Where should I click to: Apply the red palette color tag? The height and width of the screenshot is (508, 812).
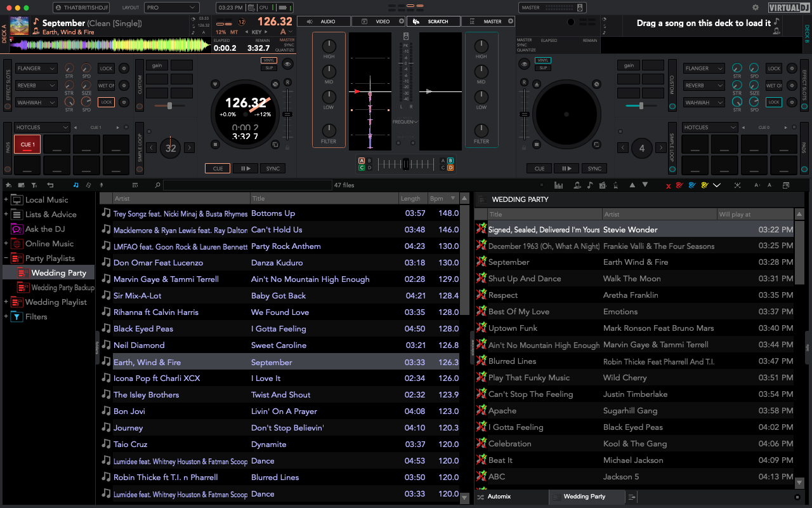(x=679, y=185)
